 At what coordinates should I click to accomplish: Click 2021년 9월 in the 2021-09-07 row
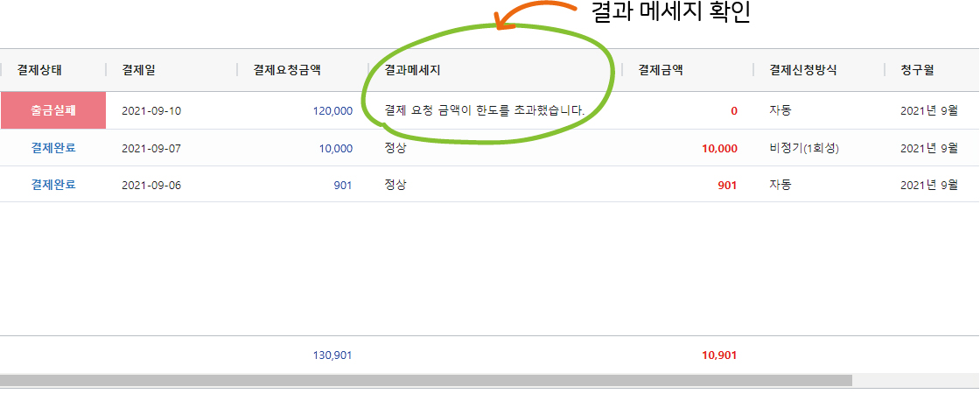[928, 149]
